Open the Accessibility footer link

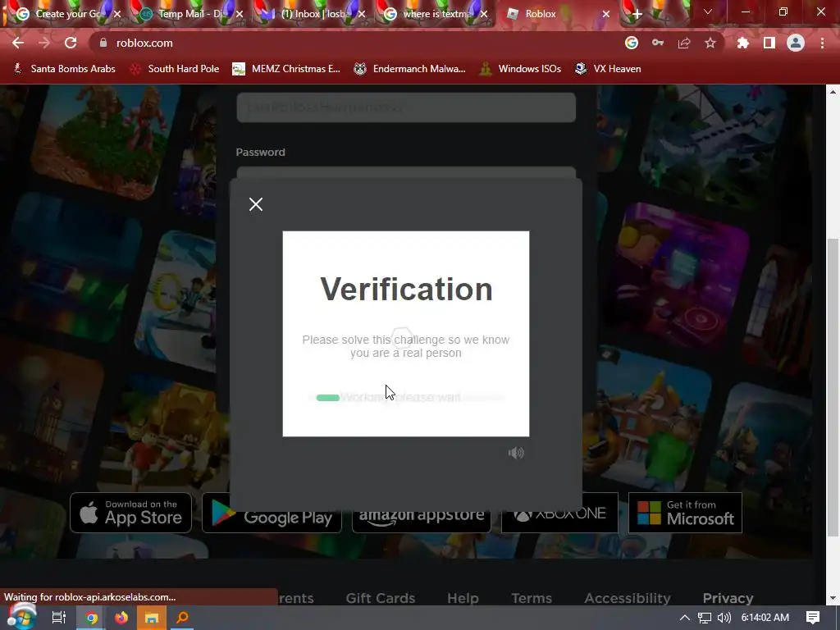point(628,598)
